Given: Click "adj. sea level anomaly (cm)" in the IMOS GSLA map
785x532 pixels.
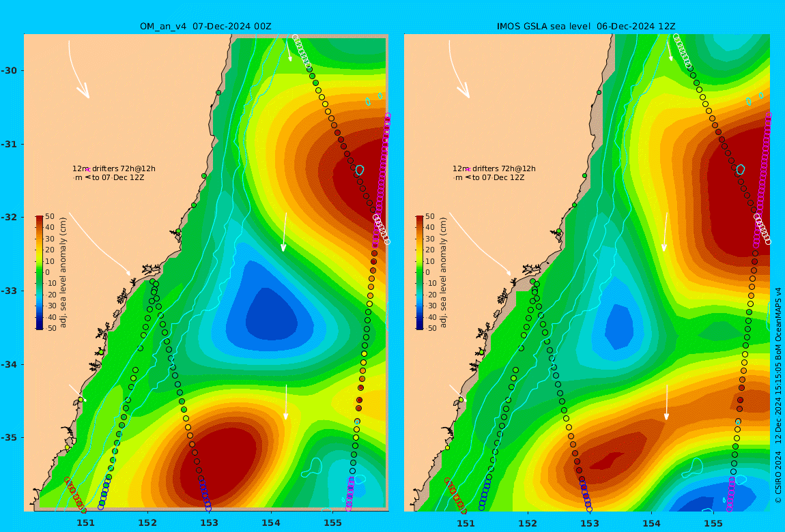Looking at the screenshot, I should (x=444, y=273).
